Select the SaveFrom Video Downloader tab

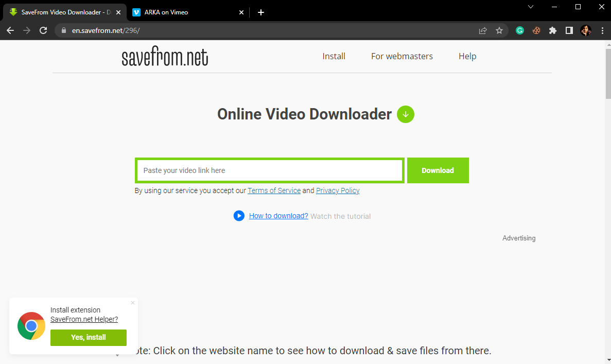coord(64,12)
